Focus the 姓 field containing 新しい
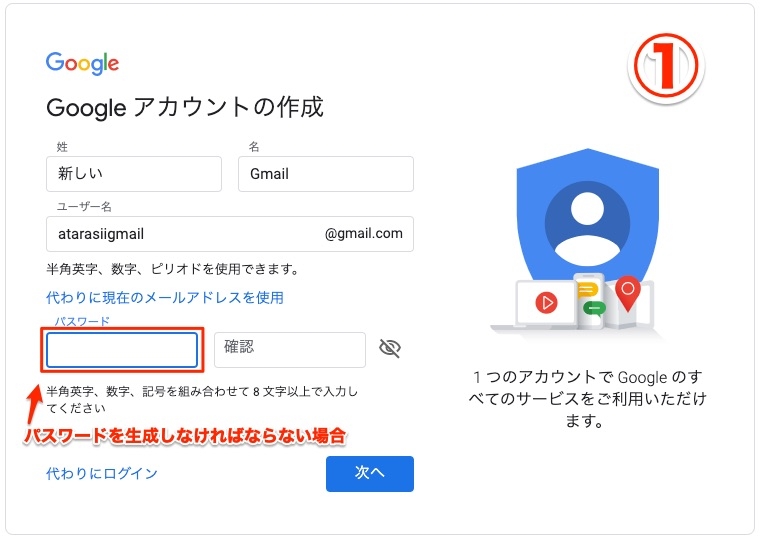 coord(133,174)
